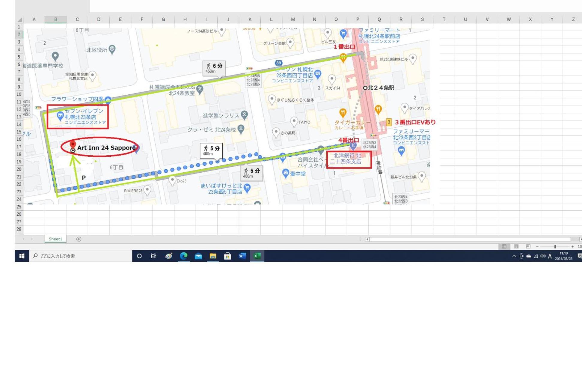The width and height of the screenshot is (582, 392).
Task: Click the zoom slider handle
Action: (x=555, y=246)
